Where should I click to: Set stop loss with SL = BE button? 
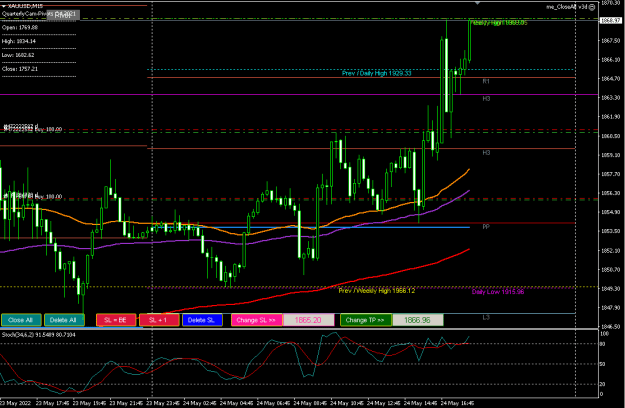116,320
